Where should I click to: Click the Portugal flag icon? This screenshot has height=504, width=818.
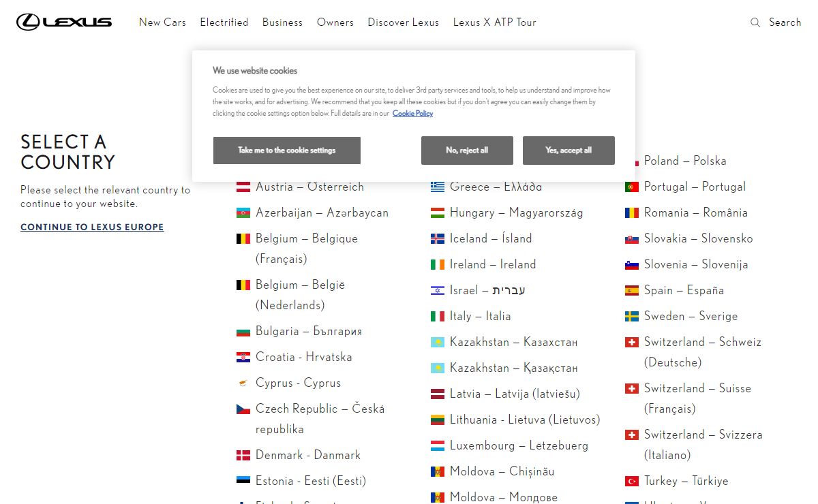tap(632, 187)
